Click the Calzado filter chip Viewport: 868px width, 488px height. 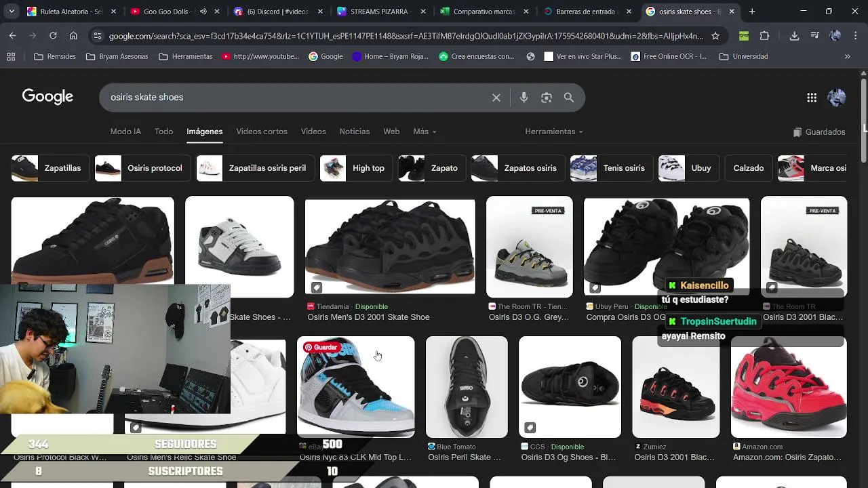pos(748,168)
